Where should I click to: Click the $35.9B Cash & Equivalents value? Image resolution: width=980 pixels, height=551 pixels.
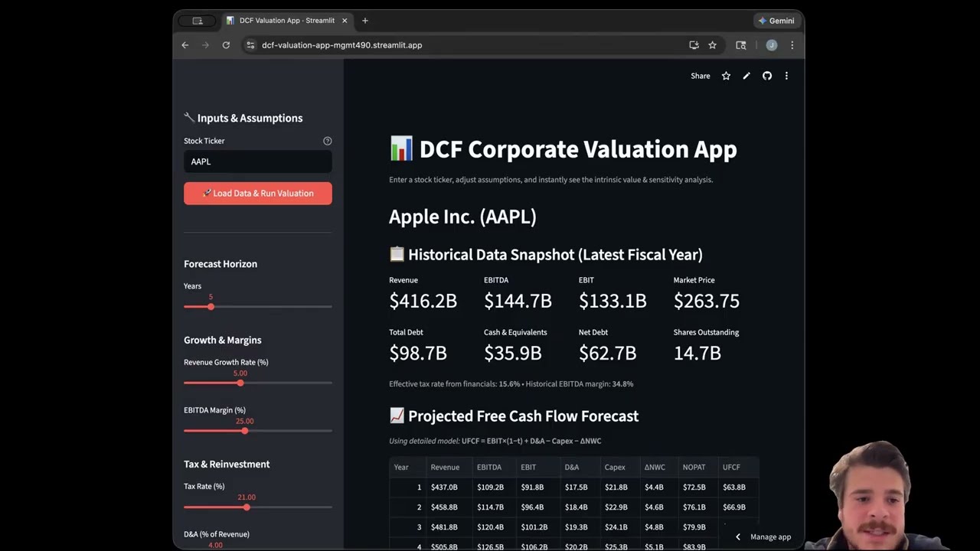coord(513,353)
